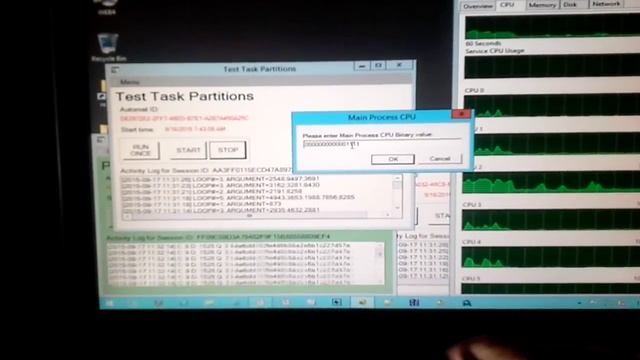Minimize the Test Task Partitions window

(x=362, y=66)
